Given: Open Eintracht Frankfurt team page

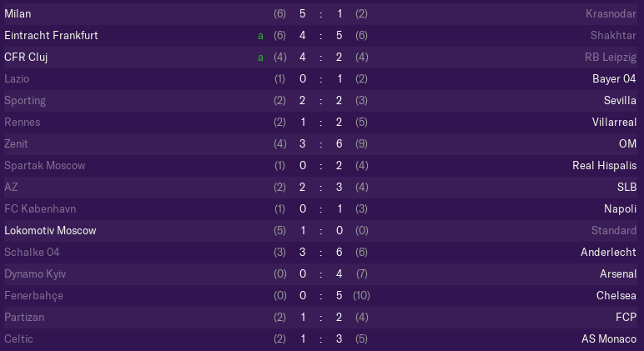Looking at the screenshot, I should click(x=51, y=36).
